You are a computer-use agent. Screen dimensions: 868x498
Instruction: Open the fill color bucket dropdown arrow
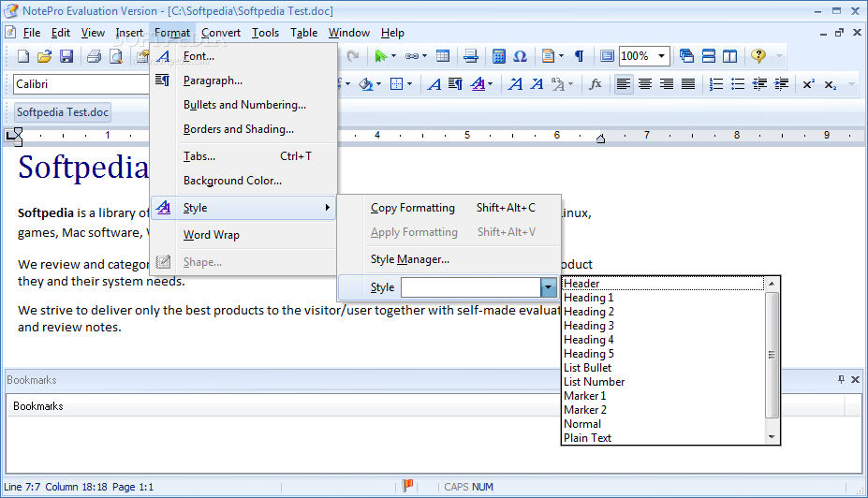378,84
